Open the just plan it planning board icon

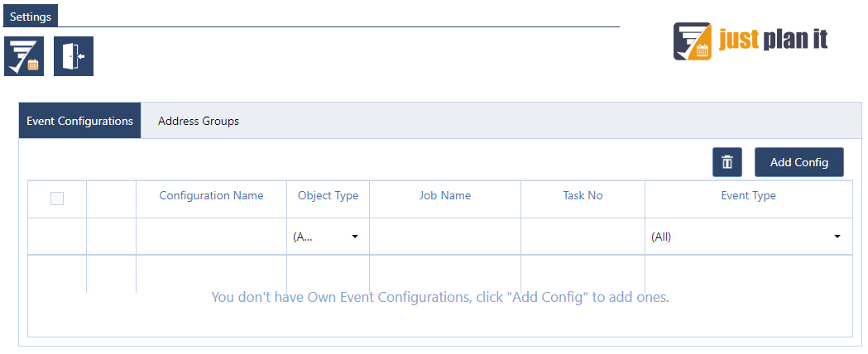pos(24,56)
